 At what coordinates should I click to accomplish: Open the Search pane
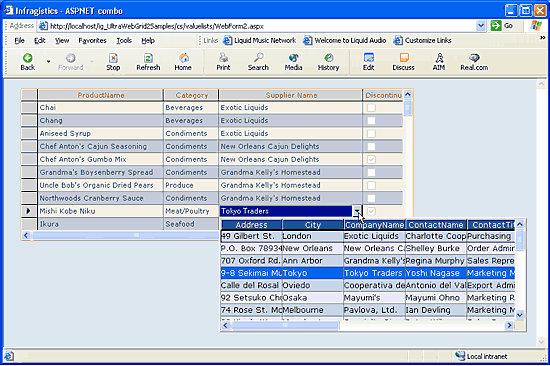pos(258,62)
